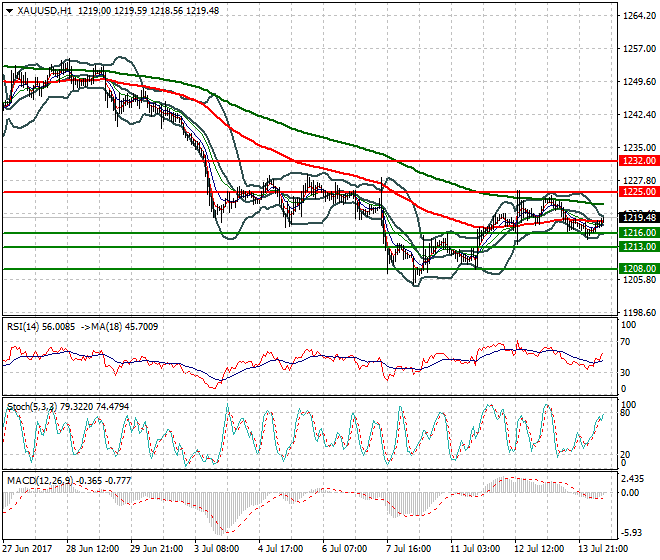Click the 1227.80 price axis value
The width and height of the screenshot is (660, 560).
[x=639, y=181]
